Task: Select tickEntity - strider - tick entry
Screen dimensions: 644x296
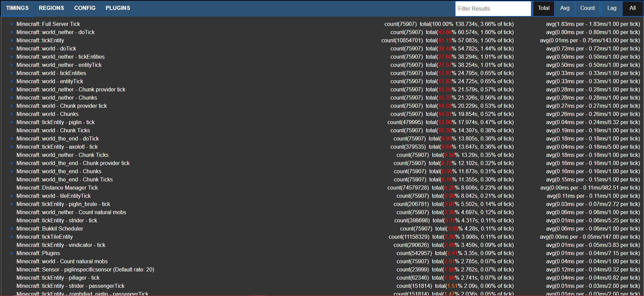Action: 57,221
